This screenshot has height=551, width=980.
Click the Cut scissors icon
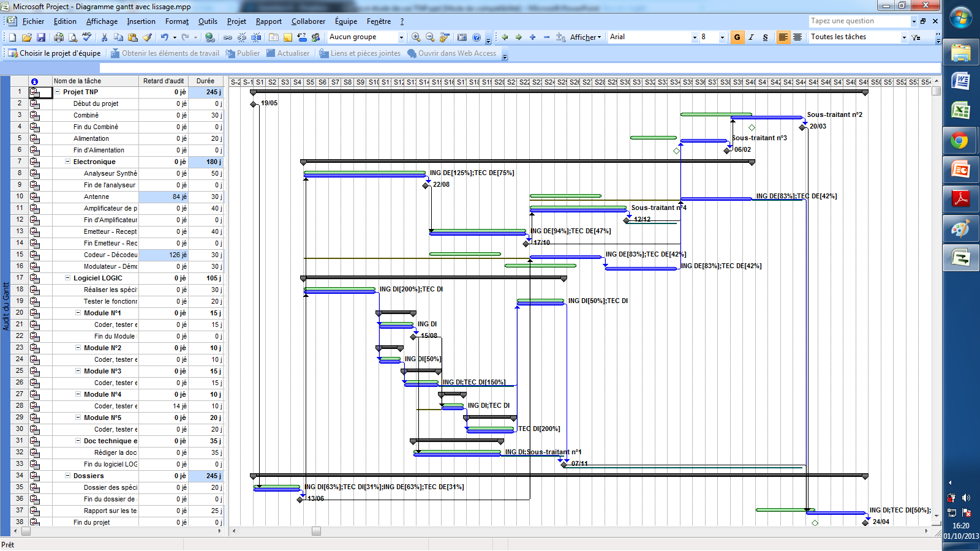pos(104,37)
